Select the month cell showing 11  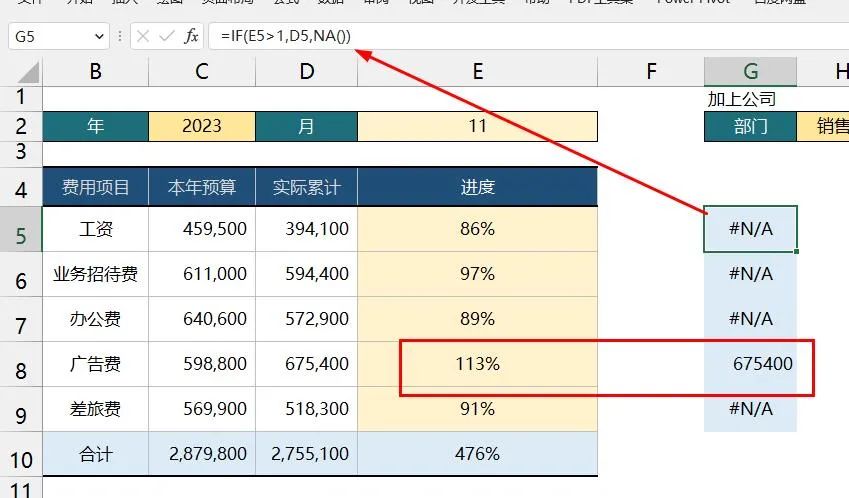click(478, 126)
